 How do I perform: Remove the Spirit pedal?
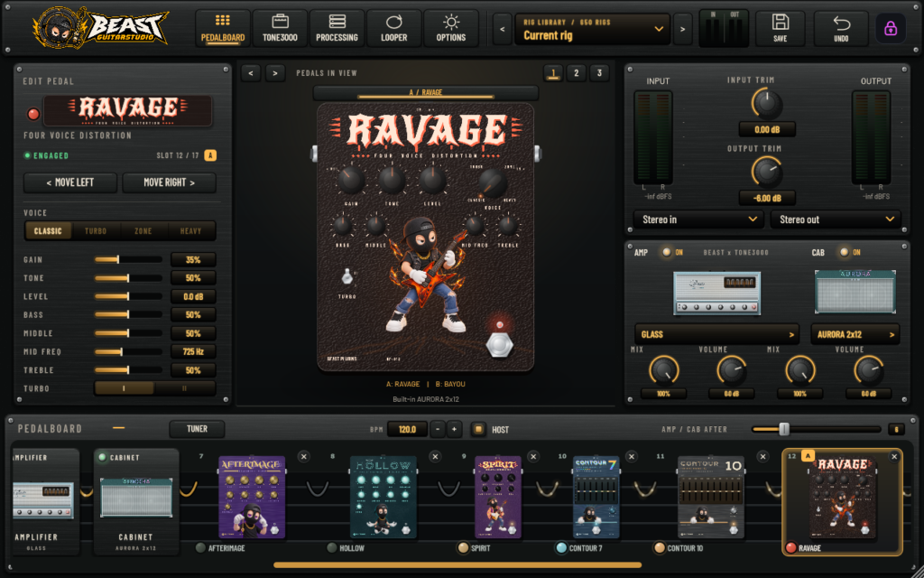point(533,456)
